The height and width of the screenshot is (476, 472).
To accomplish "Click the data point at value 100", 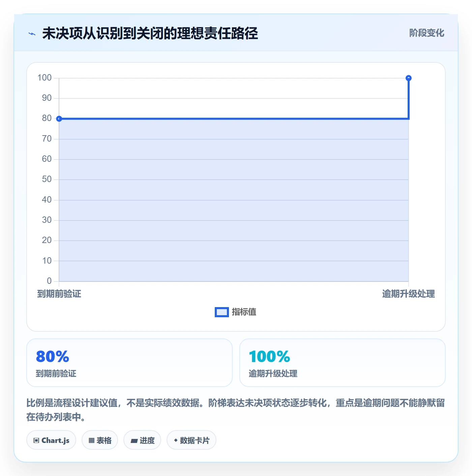I will coord(409,78).
